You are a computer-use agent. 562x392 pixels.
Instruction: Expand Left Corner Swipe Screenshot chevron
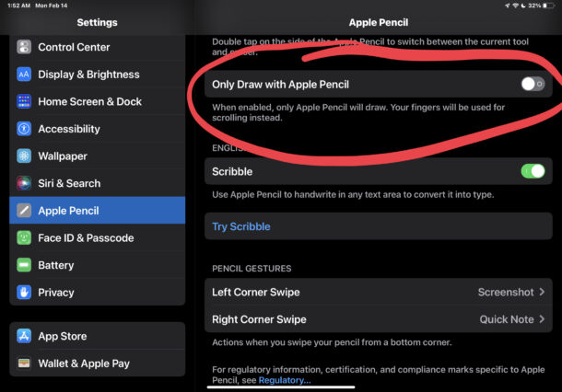(542, 292)
